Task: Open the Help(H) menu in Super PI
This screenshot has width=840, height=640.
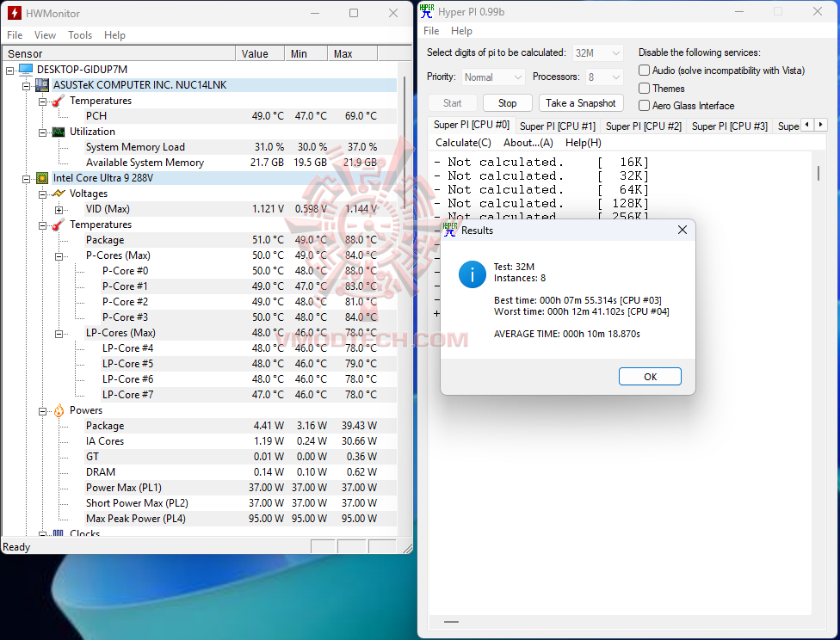Action: pos(584,143)
